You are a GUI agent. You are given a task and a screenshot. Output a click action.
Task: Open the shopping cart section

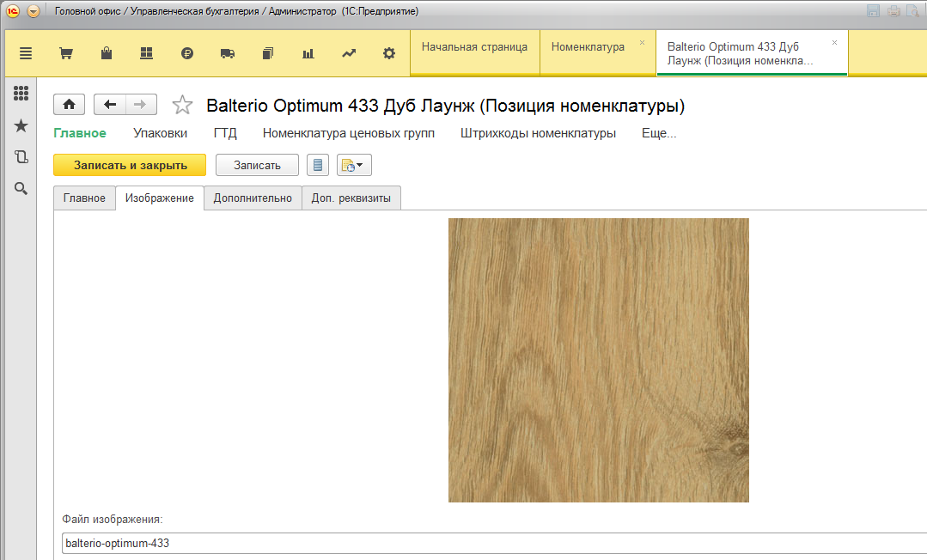pyautogui.click(x=66, y=53)
